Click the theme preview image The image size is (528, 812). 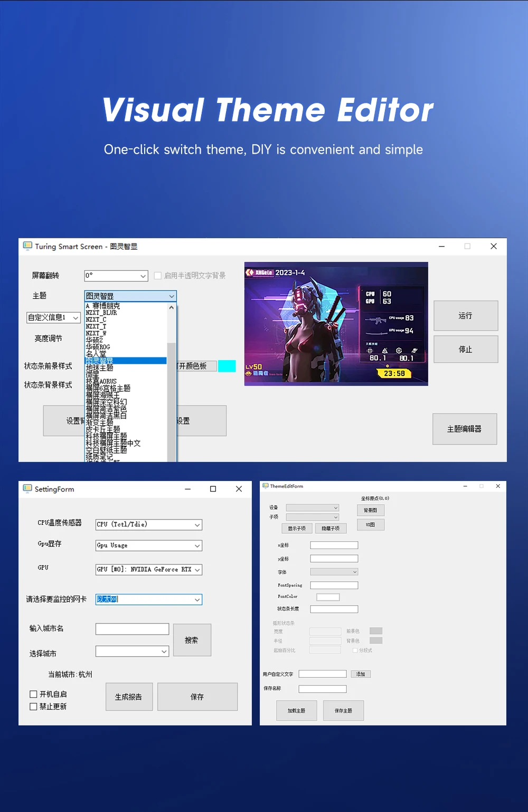pyautogui.click(x=336, y=324)
